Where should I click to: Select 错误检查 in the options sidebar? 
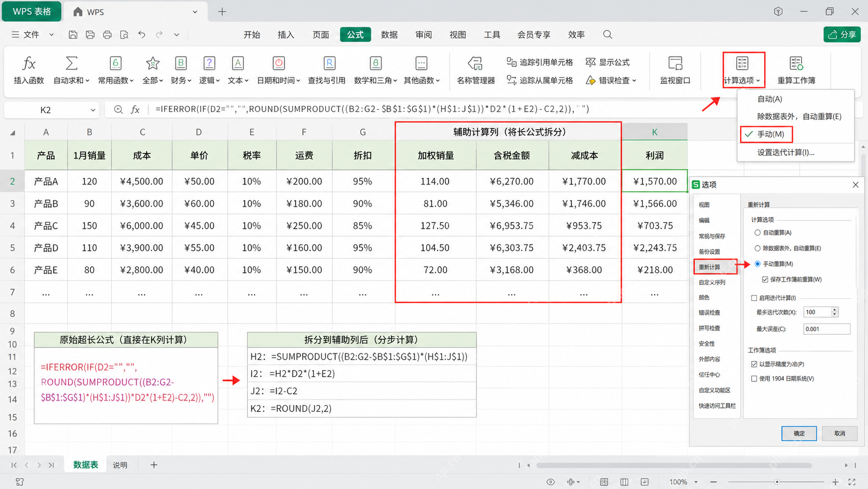(x=709, y=313)
